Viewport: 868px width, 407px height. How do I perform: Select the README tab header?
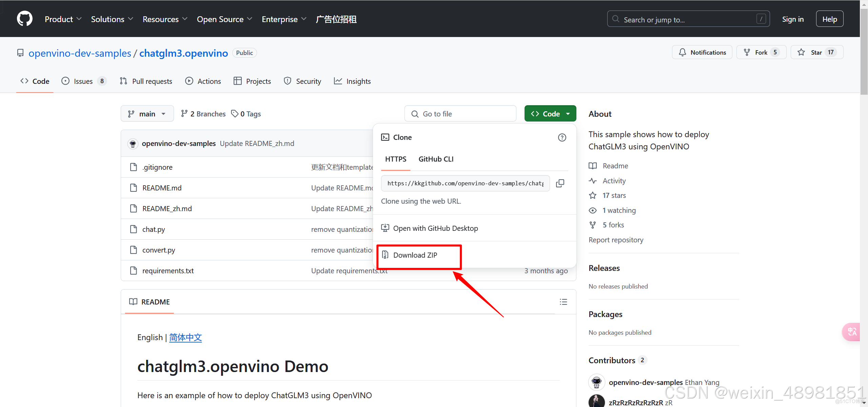point(150,302)
